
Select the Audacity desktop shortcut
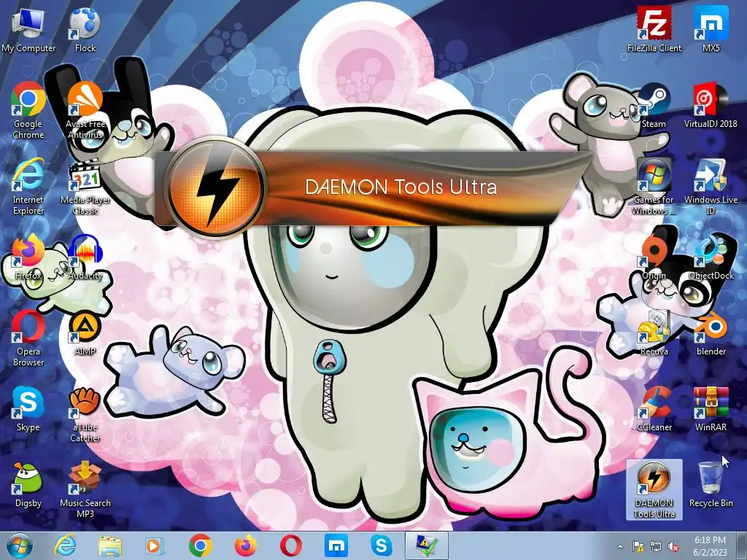[85, 257]
